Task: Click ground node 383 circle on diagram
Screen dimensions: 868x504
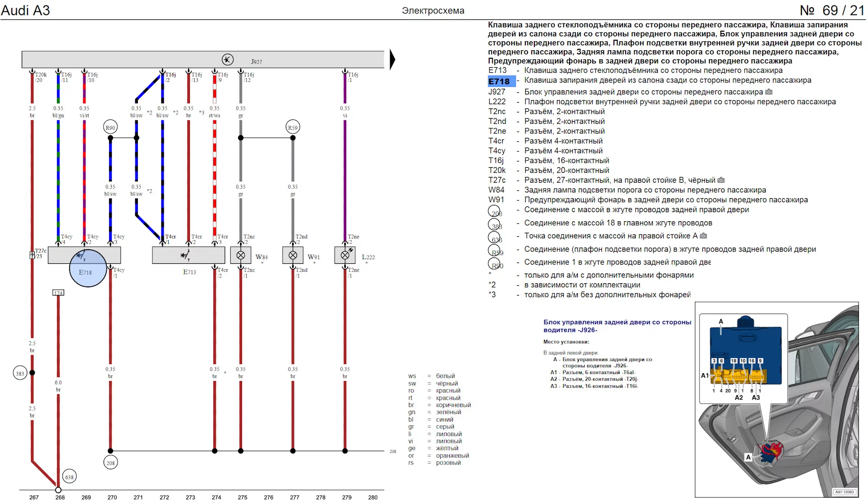Action: (20, 374)
